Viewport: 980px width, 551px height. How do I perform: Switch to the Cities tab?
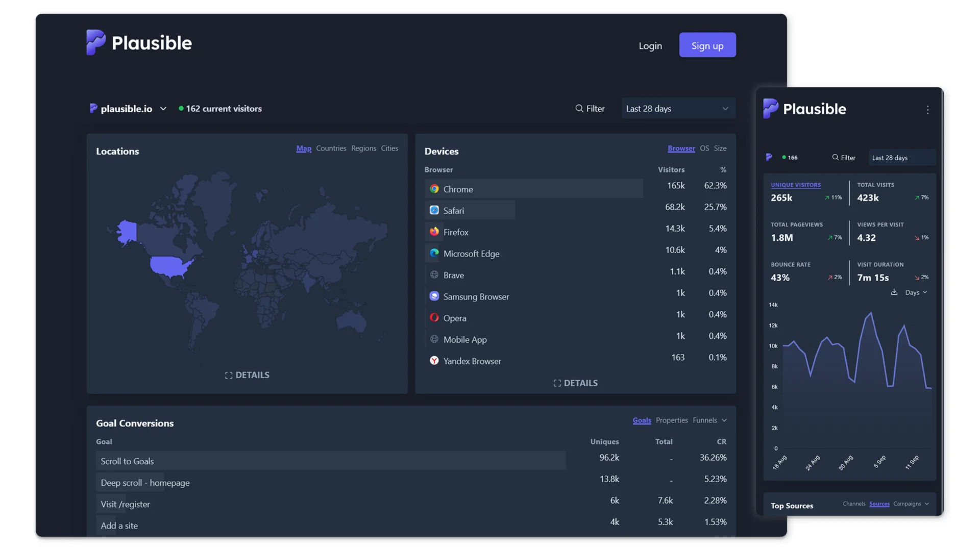tap(389, 148)
